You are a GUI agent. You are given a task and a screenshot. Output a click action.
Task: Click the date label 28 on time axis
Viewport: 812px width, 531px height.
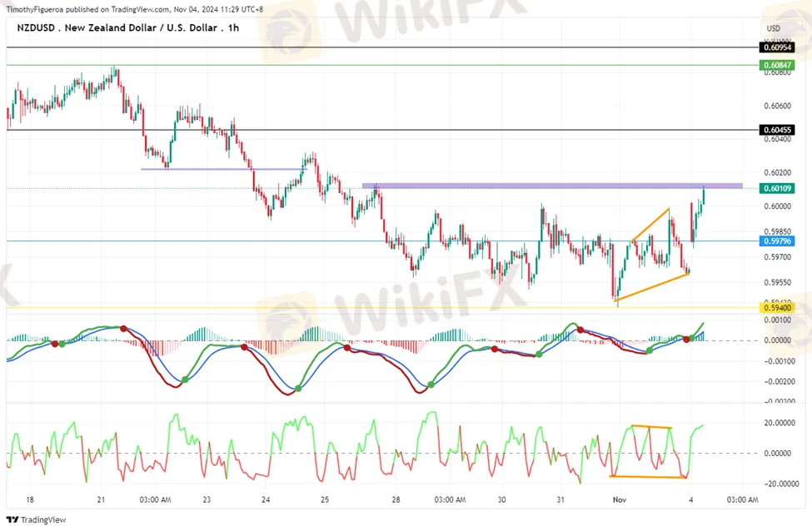pyautogui.click(x=396, y=500)
